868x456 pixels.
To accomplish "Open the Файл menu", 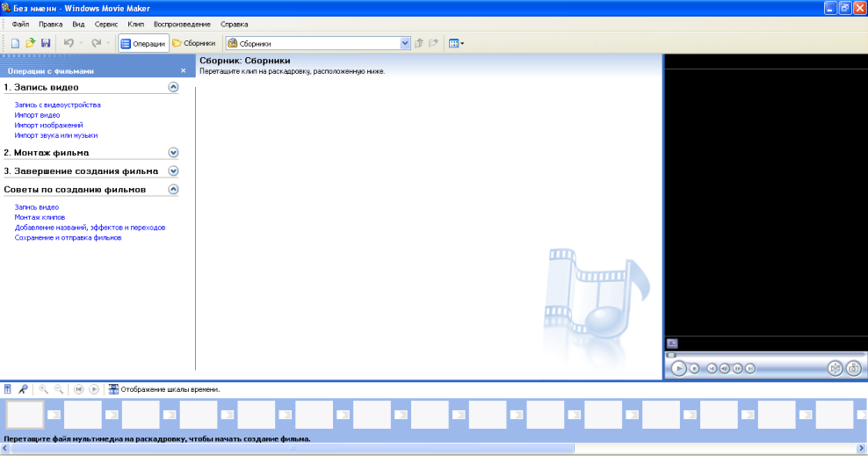I will click(20, 25).
